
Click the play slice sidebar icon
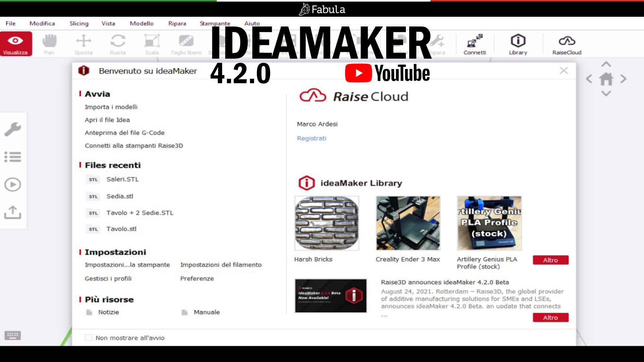tap(13, 184)
